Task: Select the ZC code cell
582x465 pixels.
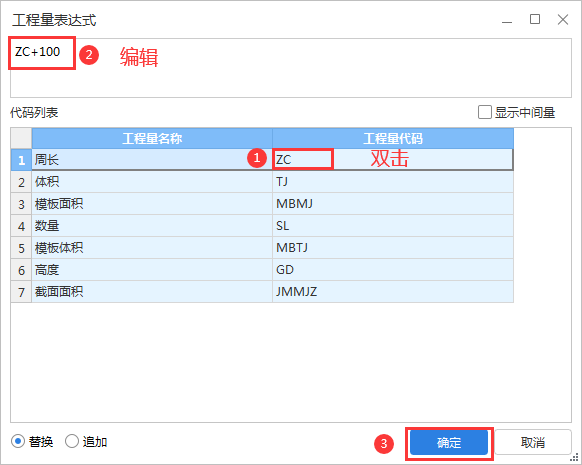Action: (393, 160)
